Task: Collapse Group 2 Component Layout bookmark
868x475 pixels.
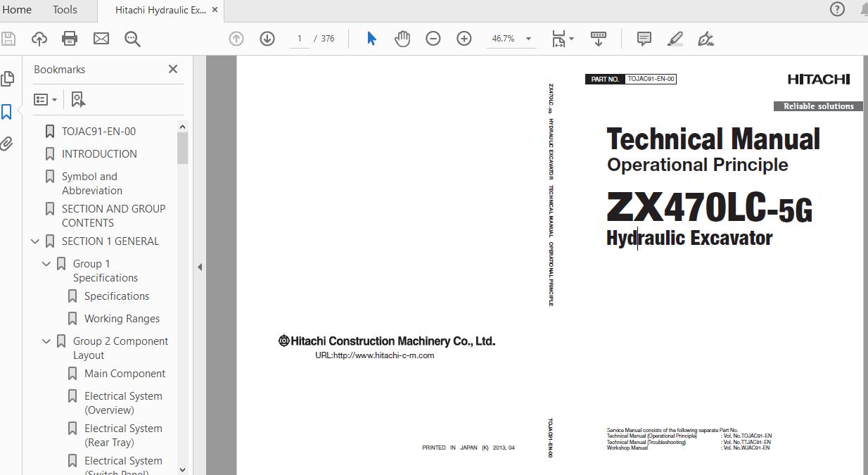Action: click(x=46, y=341)
